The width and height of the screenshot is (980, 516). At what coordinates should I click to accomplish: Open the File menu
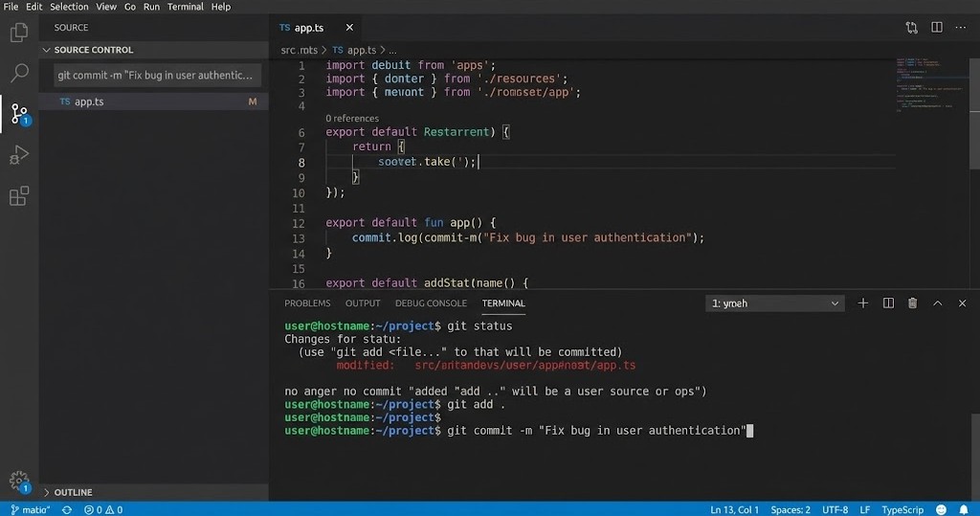coord(11,7)
